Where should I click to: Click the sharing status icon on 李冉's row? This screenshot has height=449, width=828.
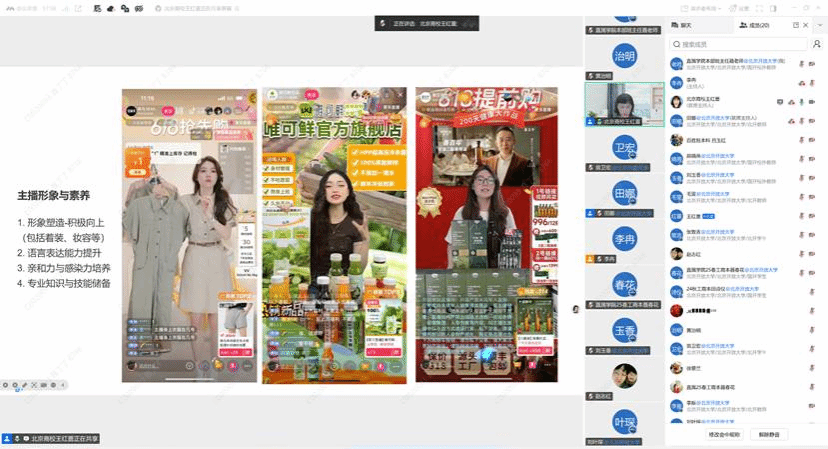pyautogui.click(x=802, y=83)
